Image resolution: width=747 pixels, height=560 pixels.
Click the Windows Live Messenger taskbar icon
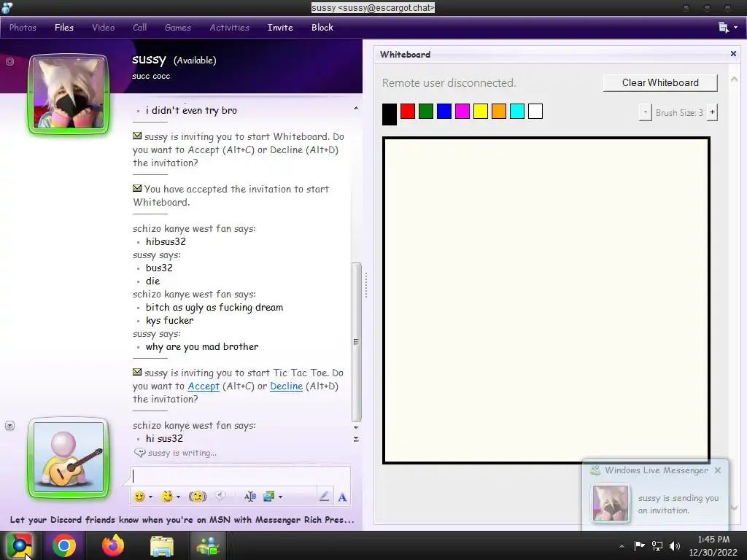click(x=208, y=545)
